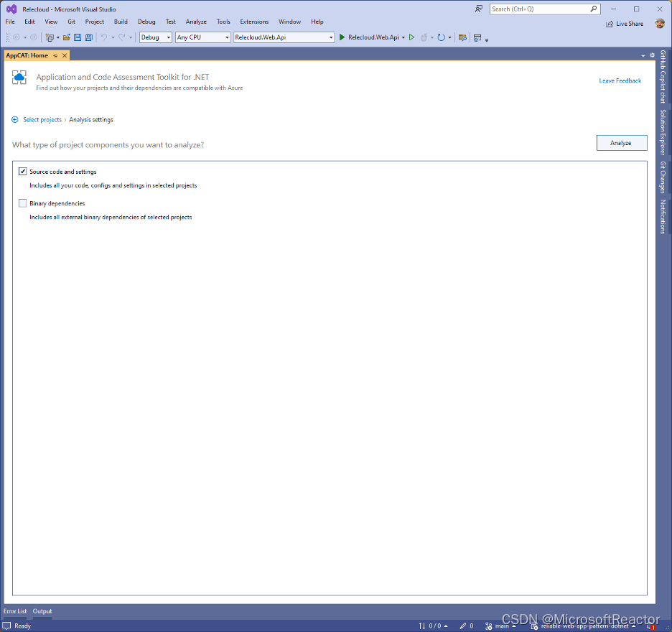
Task: Check the Binary dependencies option
Action: [23, 203]
